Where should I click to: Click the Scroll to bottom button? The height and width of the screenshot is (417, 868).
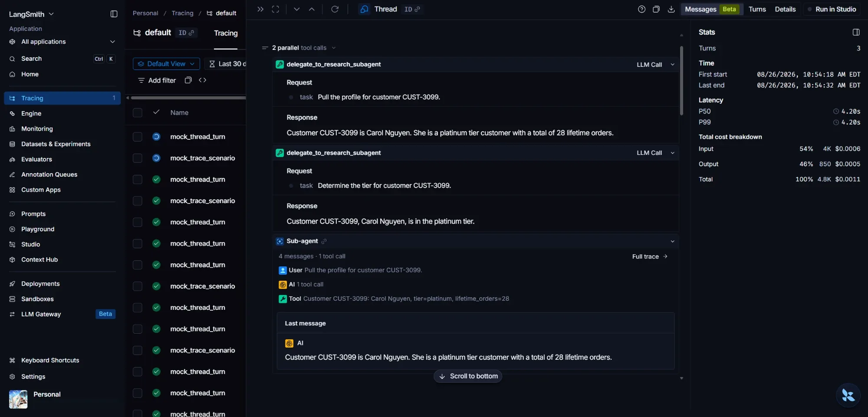tap(468, 376)
